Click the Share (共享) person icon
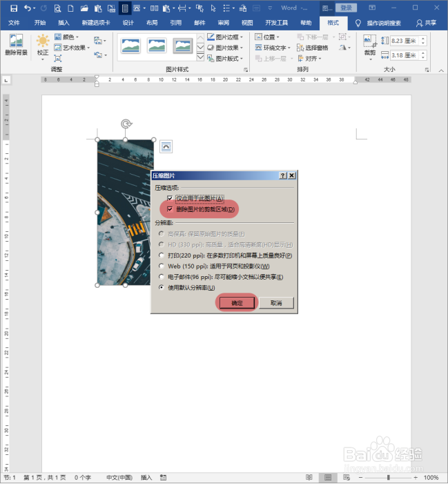Viewport: 448px width, 484px height. coord(419,23)
